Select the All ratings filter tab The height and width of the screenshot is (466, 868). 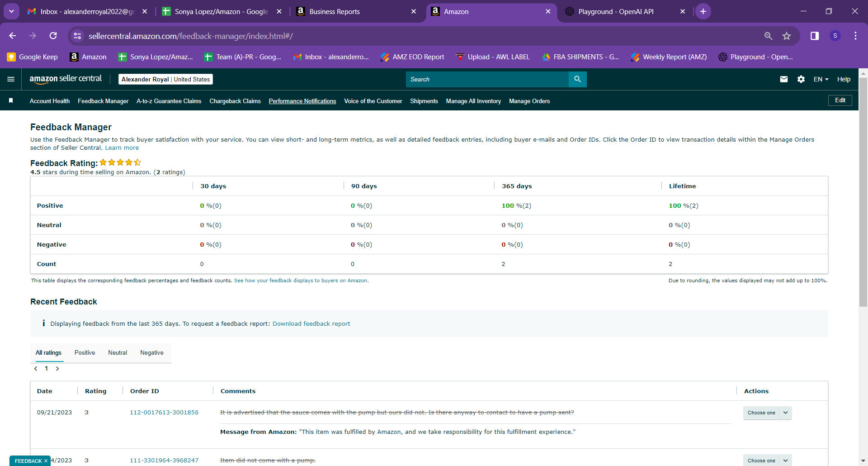48,353
